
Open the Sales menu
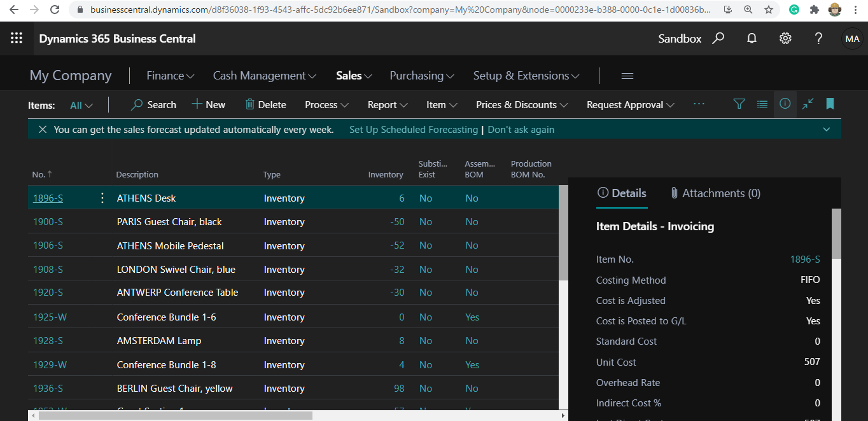click(x=349, y=75)
